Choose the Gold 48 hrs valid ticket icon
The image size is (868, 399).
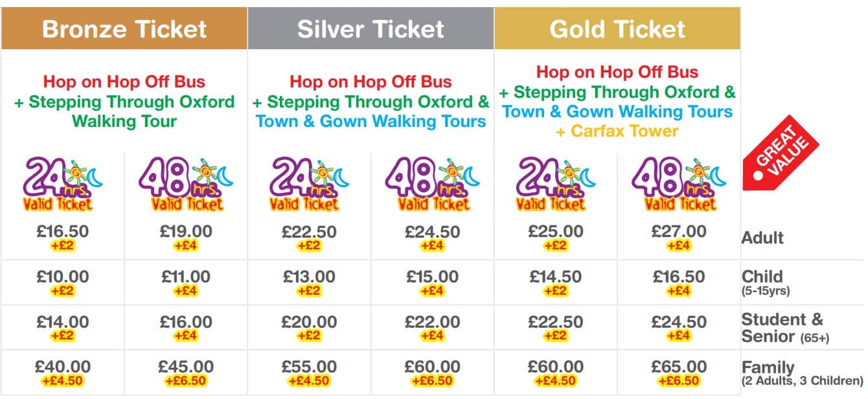click(x=678, y=185)
